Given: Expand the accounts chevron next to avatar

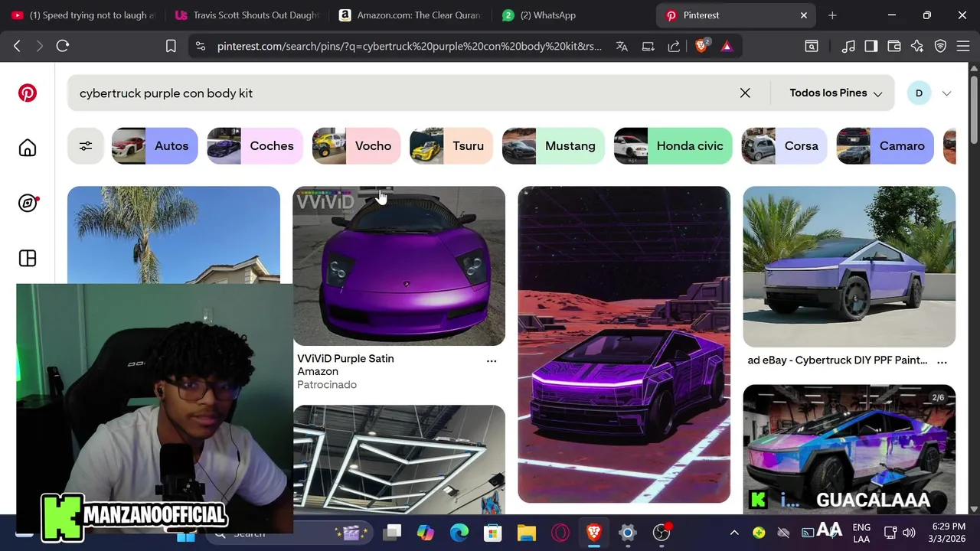Looking at the screenshot, I should [x=946, y=93].
